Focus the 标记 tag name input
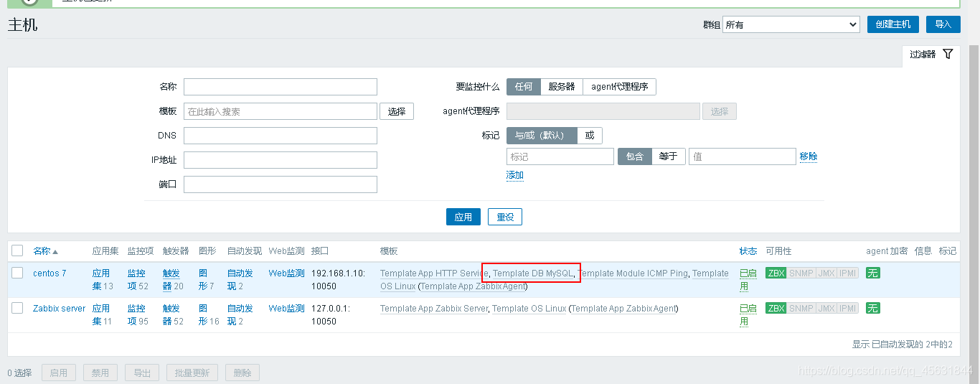The width and height of the screenshot is (980, 384). click(x=560, y=156)
